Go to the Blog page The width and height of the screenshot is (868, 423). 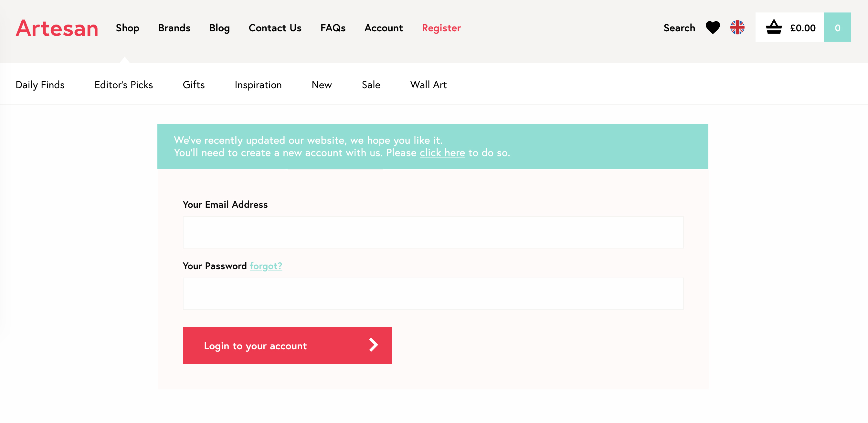tap(219, 28)
